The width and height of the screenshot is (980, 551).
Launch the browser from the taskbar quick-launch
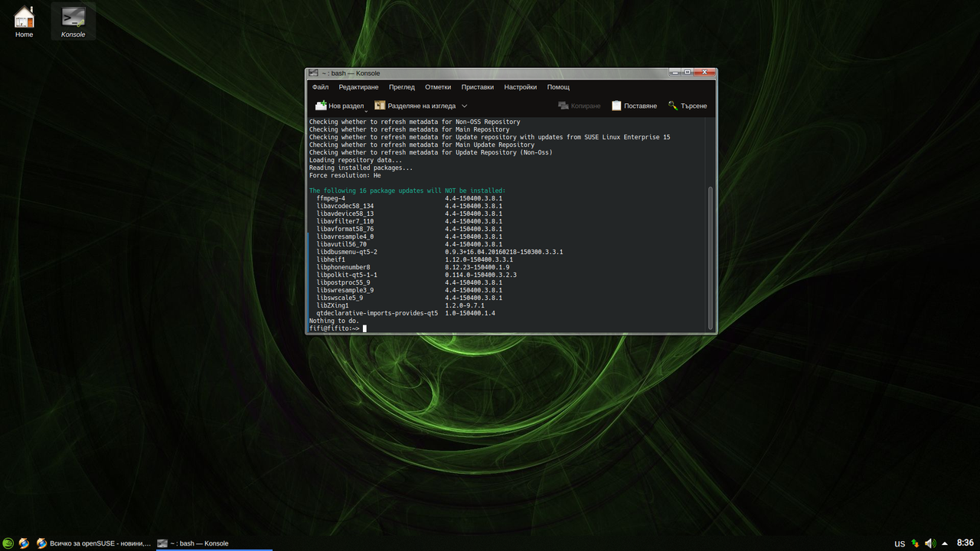coord(24,543)
